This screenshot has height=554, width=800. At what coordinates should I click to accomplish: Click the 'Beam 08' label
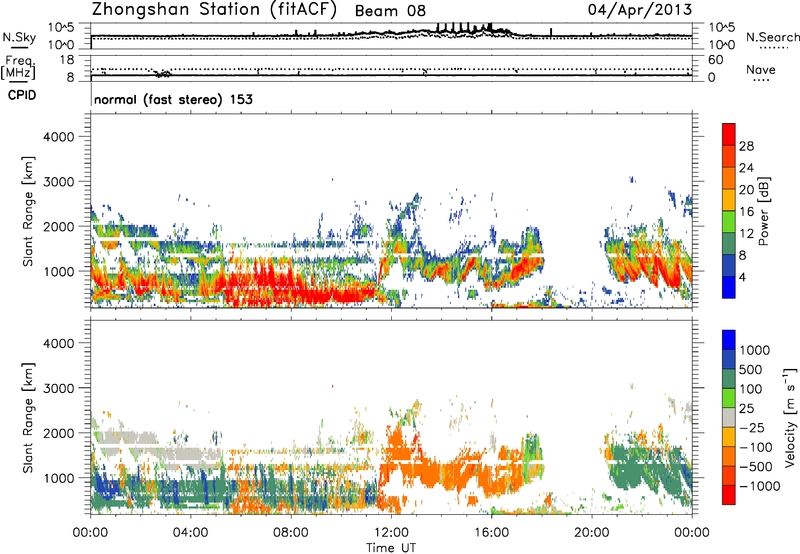tap(390, 11)
